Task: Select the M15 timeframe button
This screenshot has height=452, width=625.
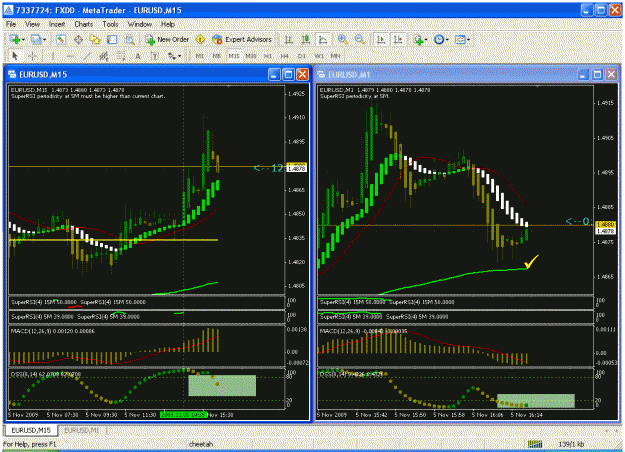Action: tap(234, 56)
